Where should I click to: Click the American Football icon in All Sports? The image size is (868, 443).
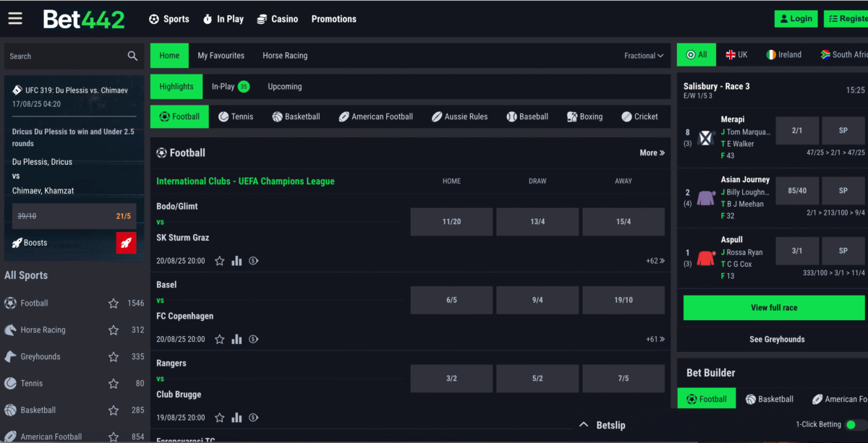click(10, 436)
